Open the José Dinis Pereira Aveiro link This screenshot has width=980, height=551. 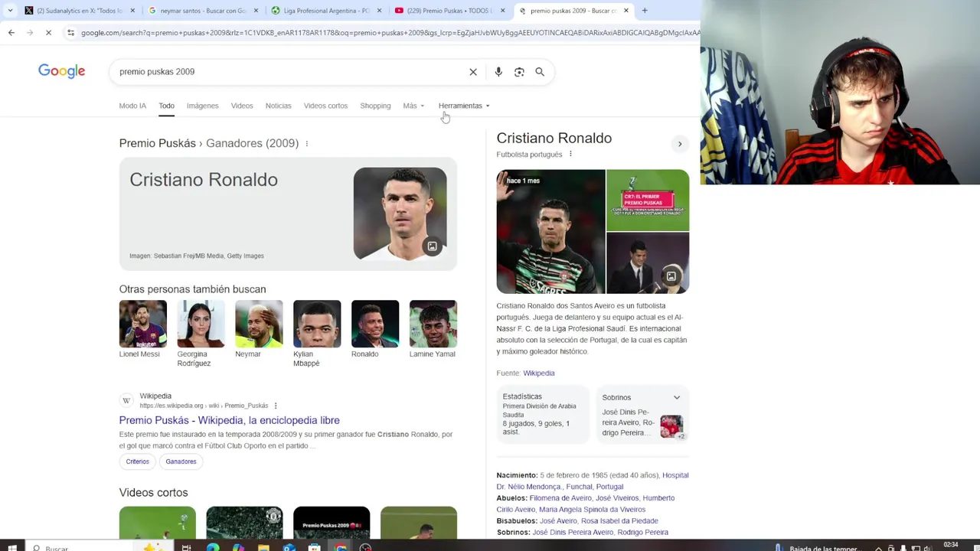(x=573, y=532)
